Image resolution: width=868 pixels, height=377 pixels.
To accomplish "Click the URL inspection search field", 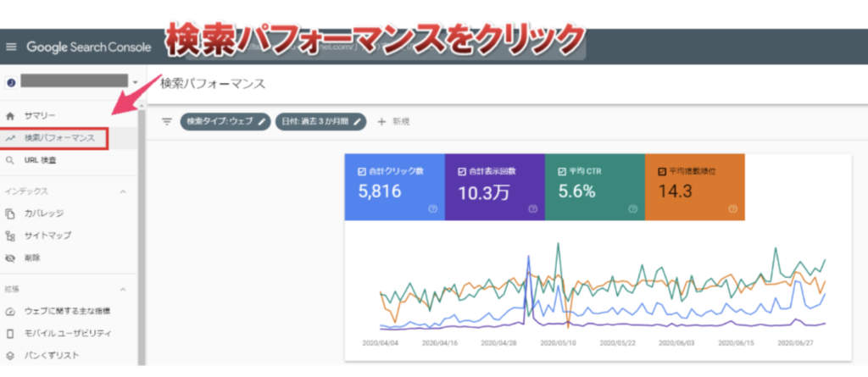I will coord(386,47).
